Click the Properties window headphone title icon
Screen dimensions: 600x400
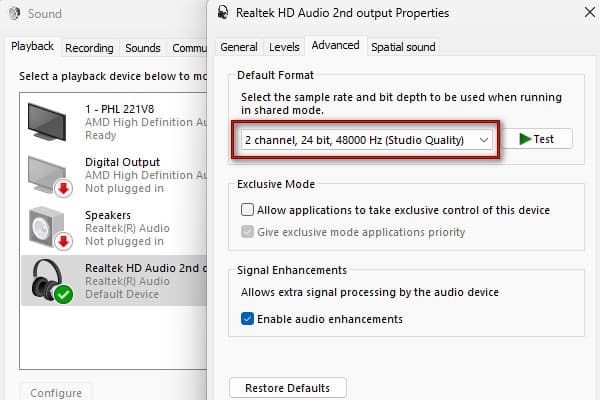223,13
